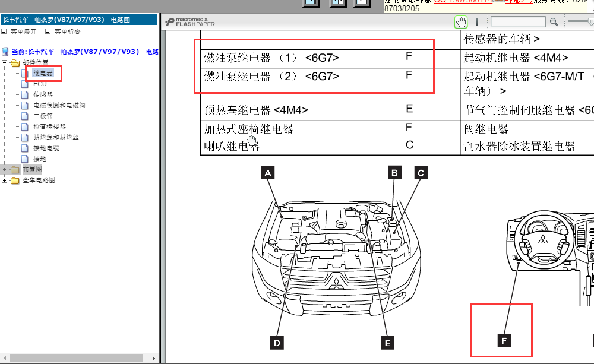Click the page icon beside 检查插接器
Viewport: 594px width, 364px height.
(x=25, y=126)
